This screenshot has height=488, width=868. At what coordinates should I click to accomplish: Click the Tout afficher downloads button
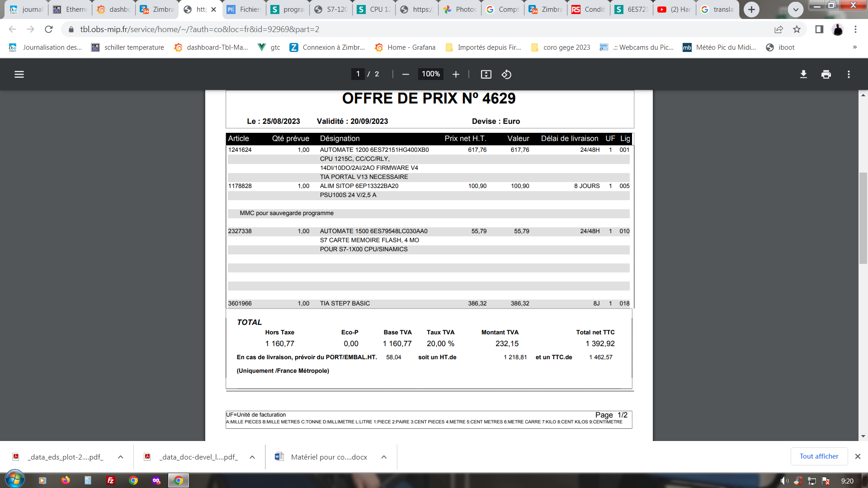tap(819, 456)
